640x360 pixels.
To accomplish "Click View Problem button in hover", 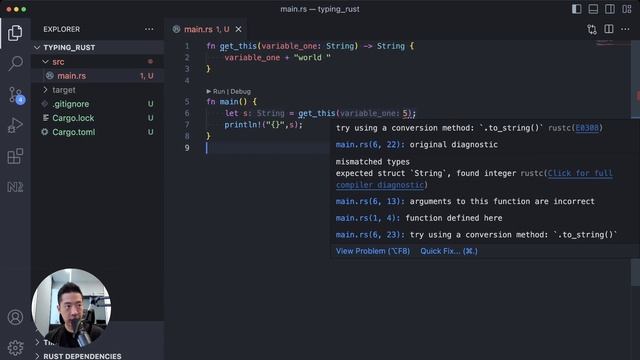I will tap(373, 251).
